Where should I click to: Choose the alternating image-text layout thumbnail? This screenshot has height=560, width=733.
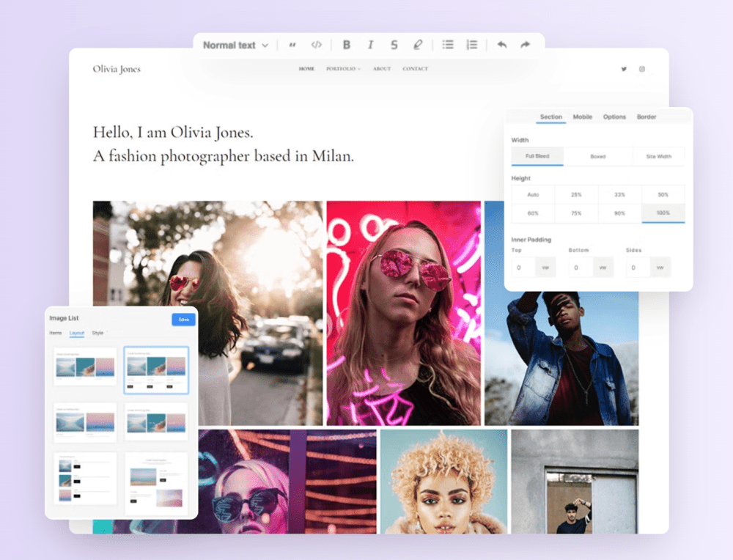pyautogui.click(x=156, y=482)
